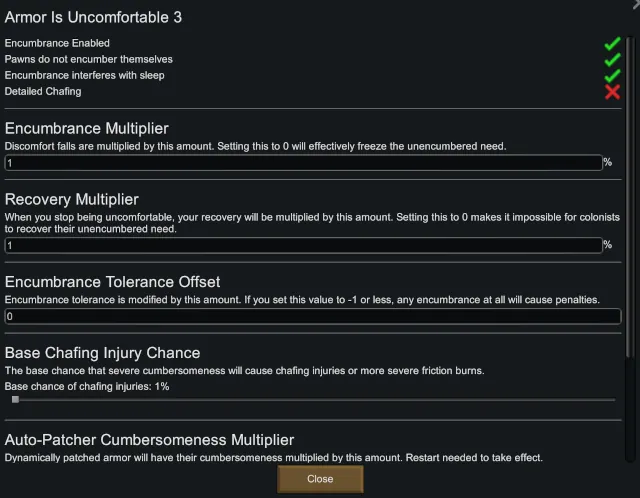Toggle the Encumbrance Enabled green checkmark
This screenshot has height=498, width=640.
click(x=612, y=44)
